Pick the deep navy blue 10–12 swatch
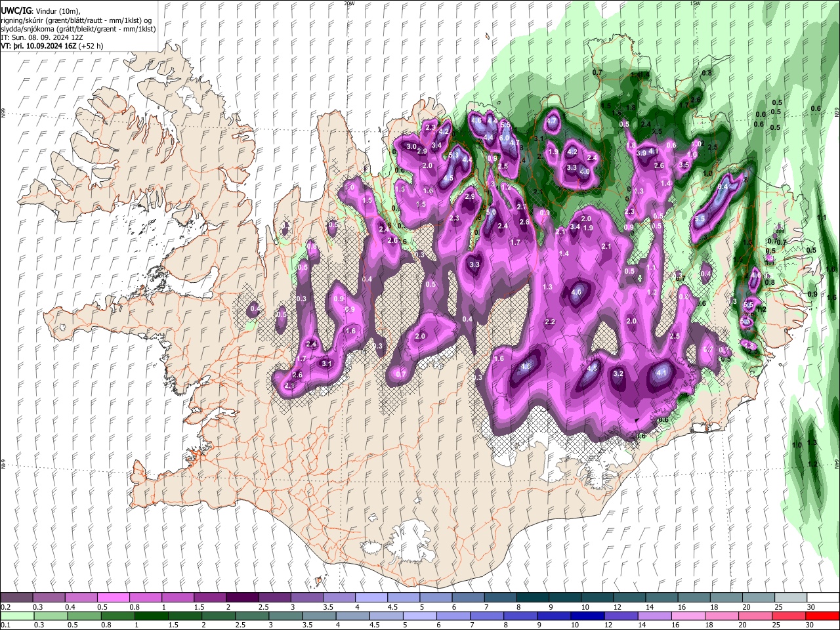This screenshot has height=630, width=840. (587, 616)
